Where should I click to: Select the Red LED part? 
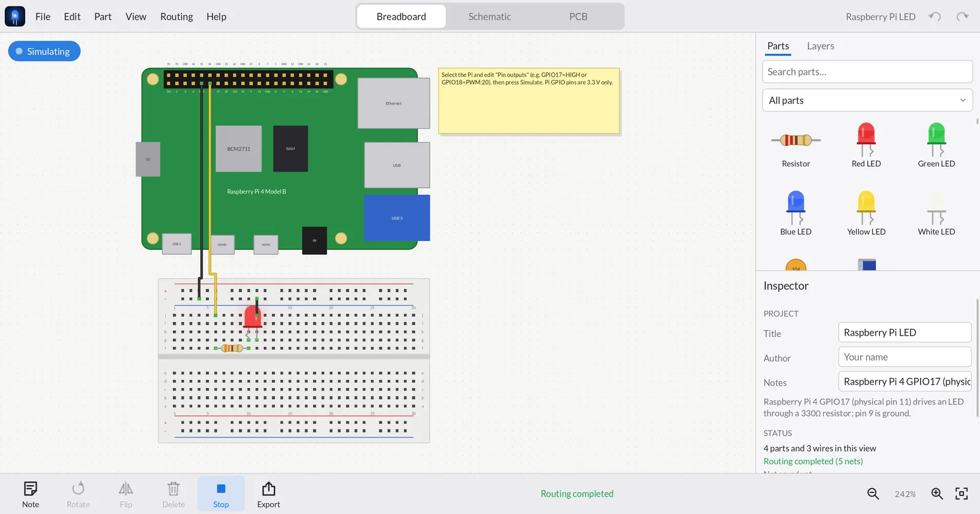pyautogui.click(x=866, y=146)
